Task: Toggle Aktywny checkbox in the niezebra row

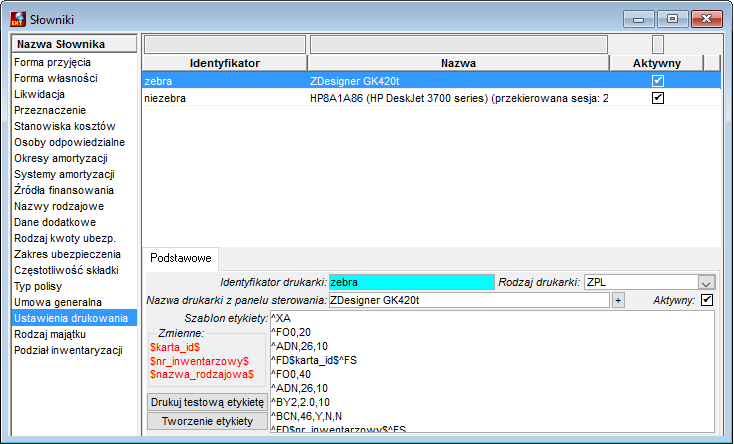Action: click(658, 97)
